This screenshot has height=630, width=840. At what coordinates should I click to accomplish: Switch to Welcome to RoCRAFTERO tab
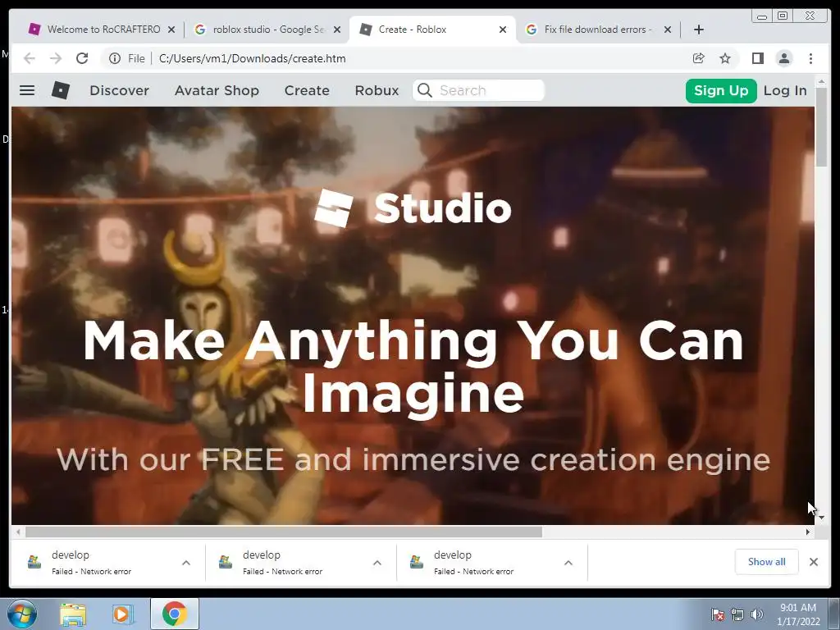pos(103,30)
